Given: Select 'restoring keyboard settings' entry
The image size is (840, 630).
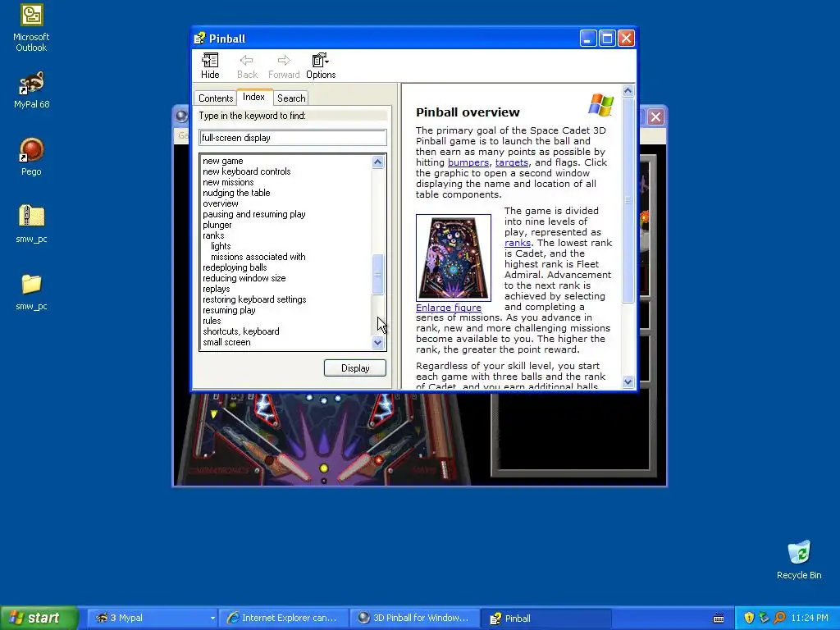Looking at the screenshot, I should pyautogui.click(x=254, y=299).
